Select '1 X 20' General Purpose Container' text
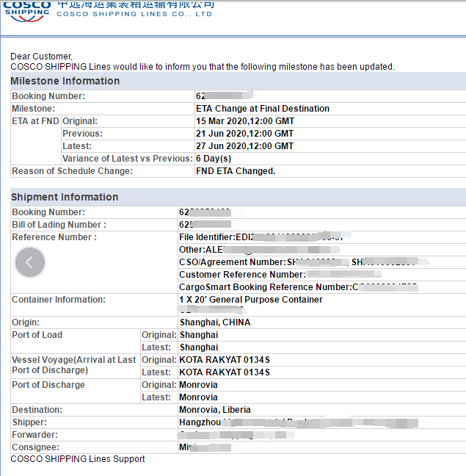466x476 pixels. point(251,300)
